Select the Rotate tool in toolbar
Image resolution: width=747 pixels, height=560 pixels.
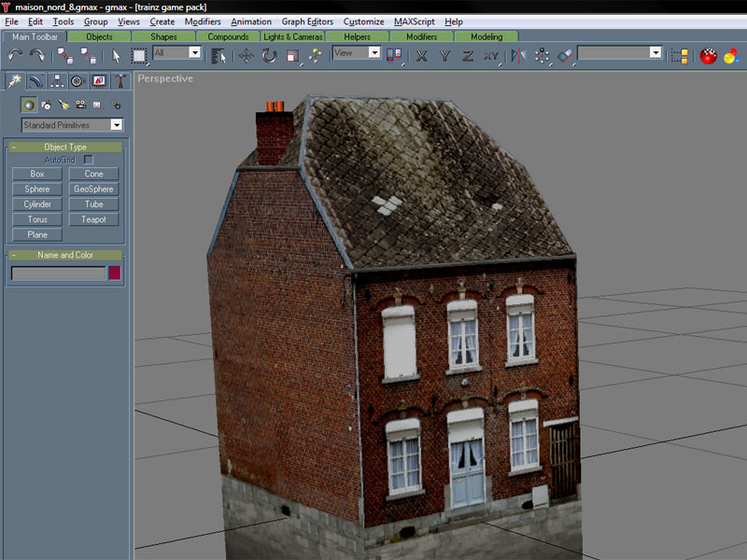(x=269, y=56)
